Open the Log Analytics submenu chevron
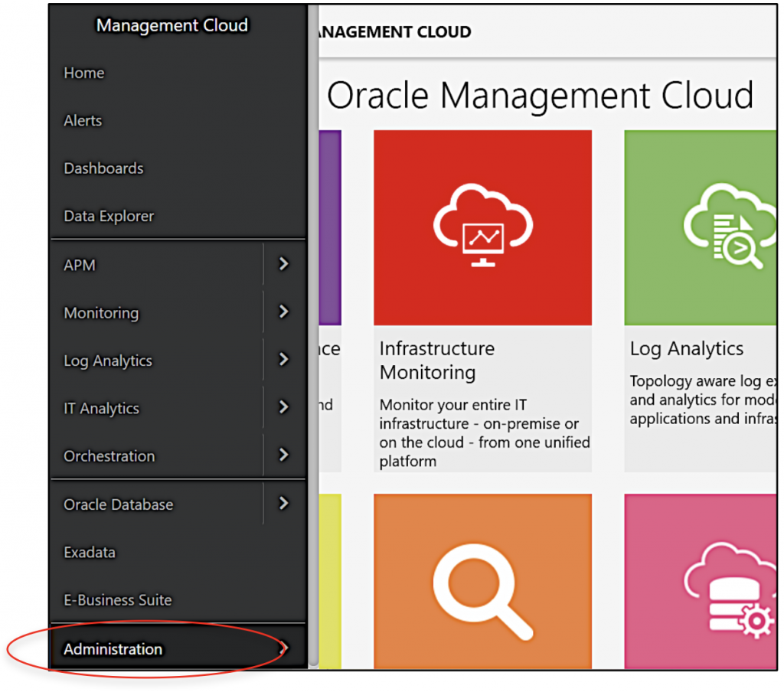784x692 pixels. (x=283, y=360)
